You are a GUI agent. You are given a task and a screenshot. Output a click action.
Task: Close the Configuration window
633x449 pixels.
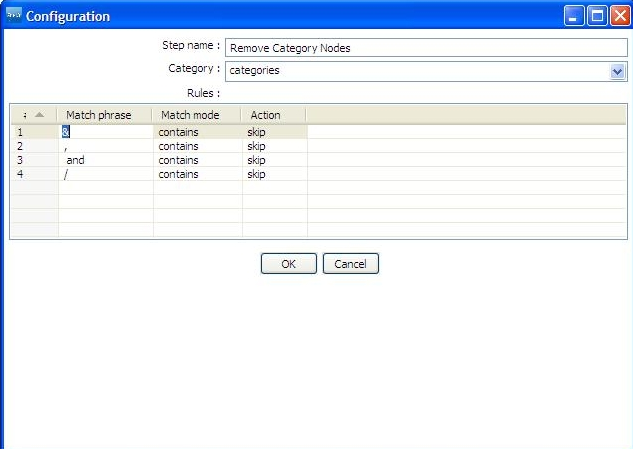[620, 16]
